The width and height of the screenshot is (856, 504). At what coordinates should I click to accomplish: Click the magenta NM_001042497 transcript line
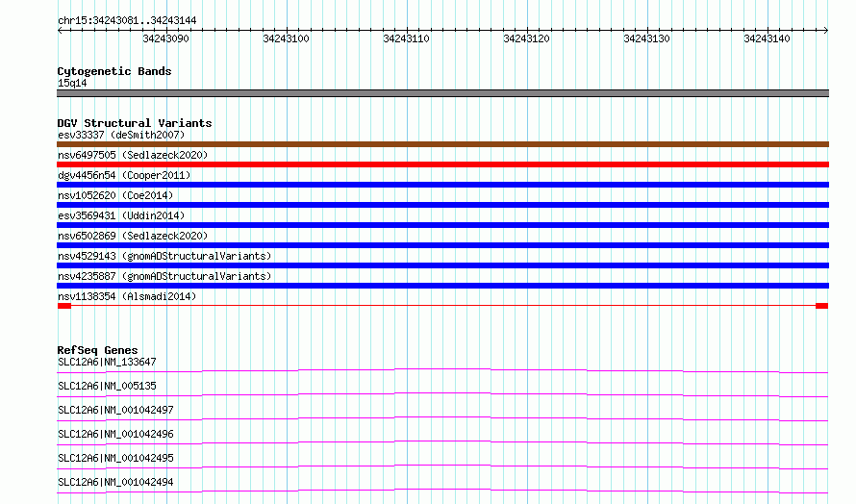442,418
